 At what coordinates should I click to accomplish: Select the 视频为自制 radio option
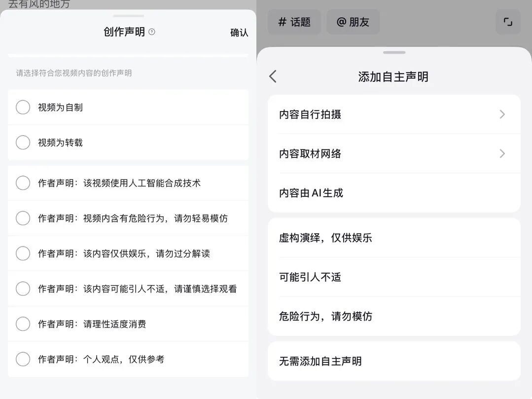click(23, 107)
